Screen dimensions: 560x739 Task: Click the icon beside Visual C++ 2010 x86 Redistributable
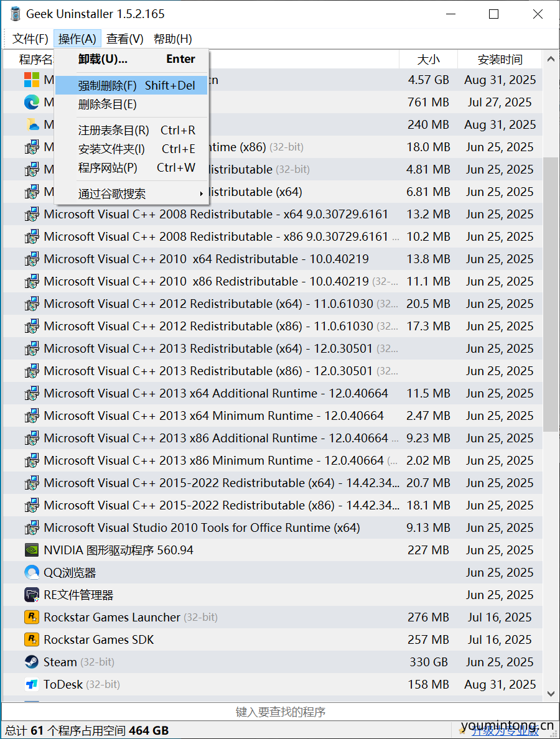click(x=32, y=281)
